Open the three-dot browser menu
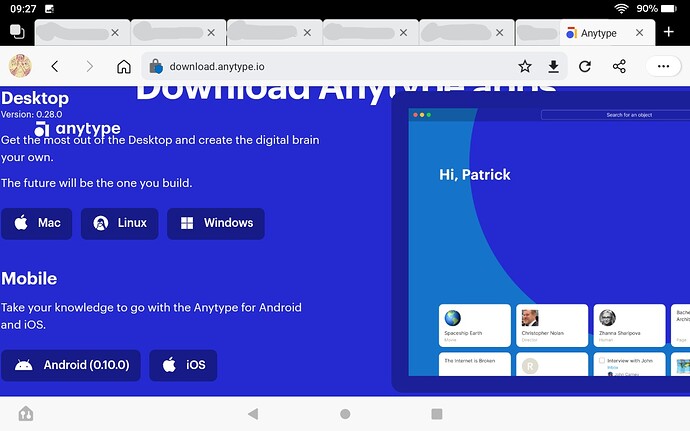 click(x=663, y=67)
